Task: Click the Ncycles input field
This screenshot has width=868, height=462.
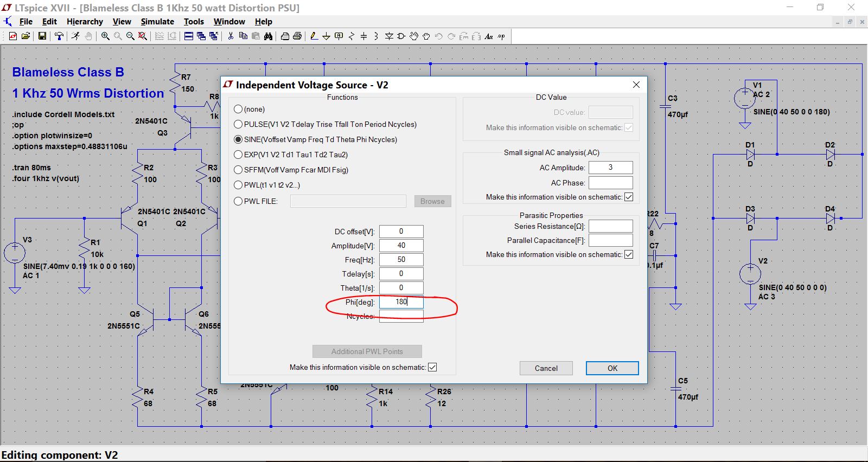Action: [x=401, y=316]
